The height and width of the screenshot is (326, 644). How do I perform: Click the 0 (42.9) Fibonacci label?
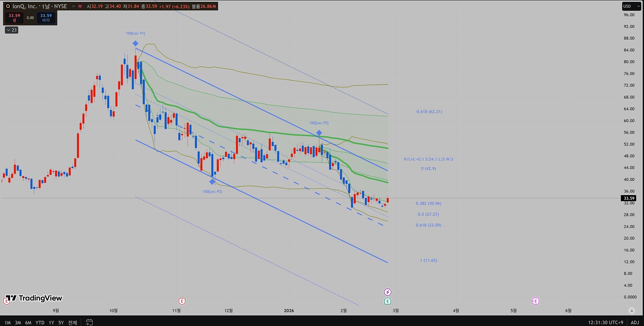click(428, 169)
